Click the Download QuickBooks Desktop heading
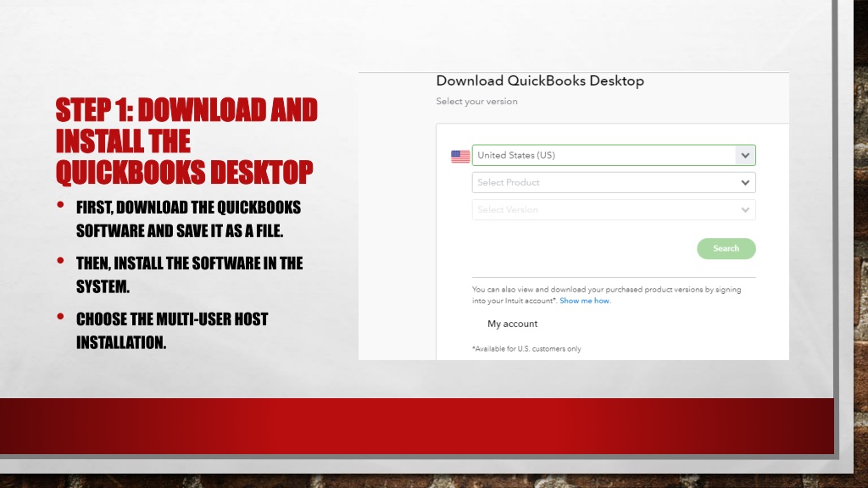This screenshot has height=488, width=868. click(540, 80)
